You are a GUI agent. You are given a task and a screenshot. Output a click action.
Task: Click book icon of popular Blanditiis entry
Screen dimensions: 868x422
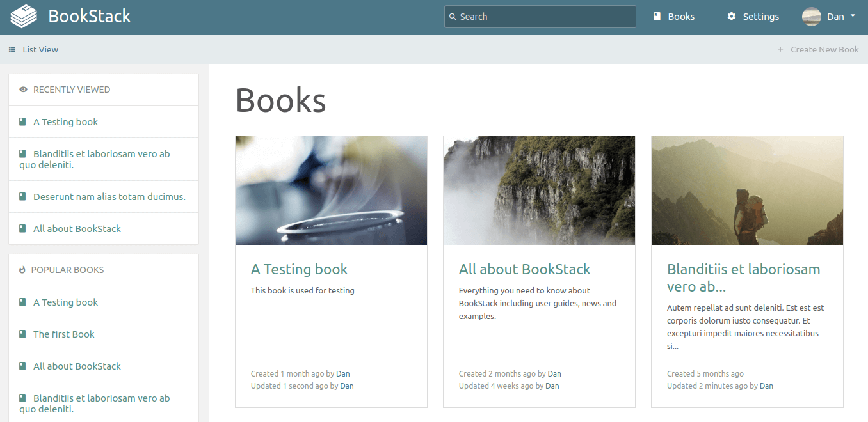(x=23, y=398)
